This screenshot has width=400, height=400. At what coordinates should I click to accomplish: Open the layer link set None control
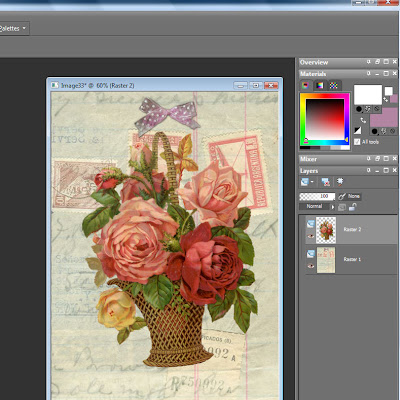pos(350,196)
